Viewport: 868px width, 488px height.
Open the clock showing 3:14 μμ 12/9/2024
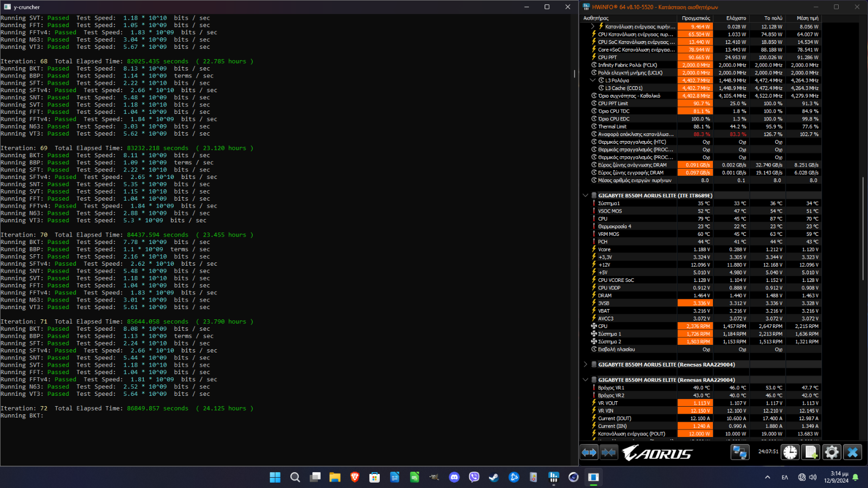[835, 477]
